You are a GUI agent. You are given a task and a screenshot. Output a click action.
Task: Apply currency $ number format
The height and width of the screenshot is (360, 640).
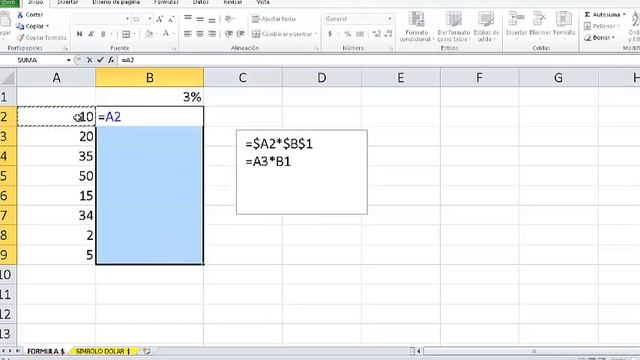coord(330,34)
